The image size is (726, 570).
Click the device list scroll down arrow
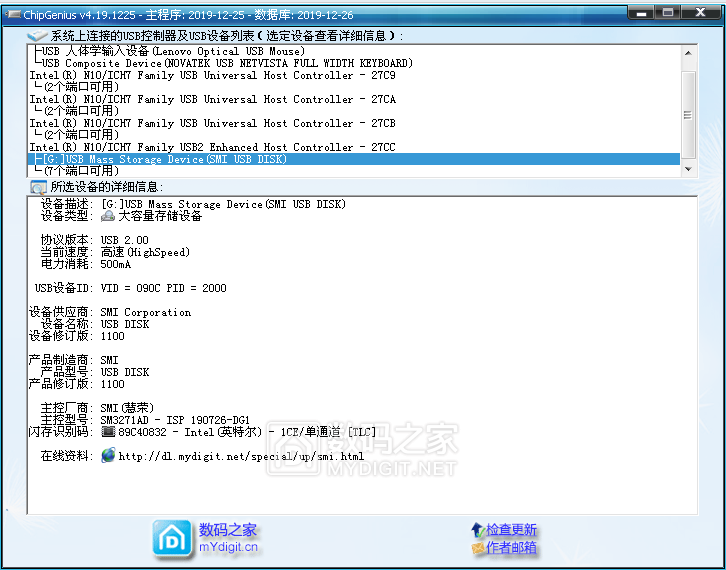click(688, 169)
